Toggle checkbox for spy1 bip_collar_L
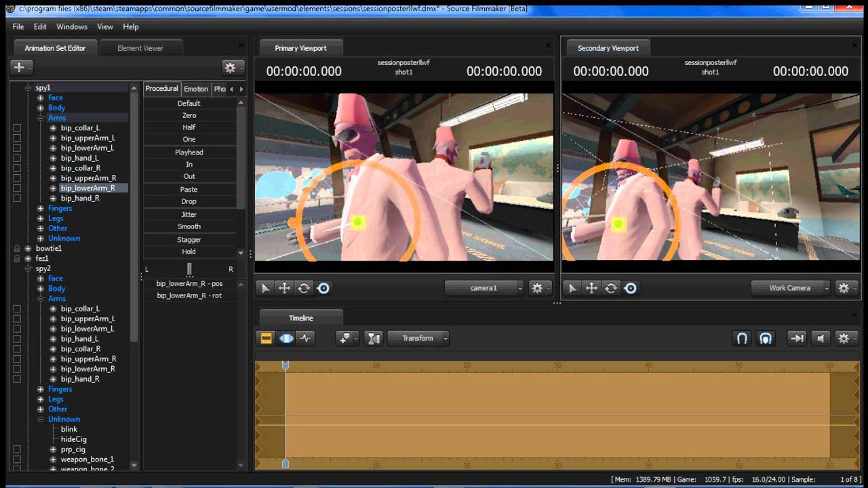 (17, 128)
